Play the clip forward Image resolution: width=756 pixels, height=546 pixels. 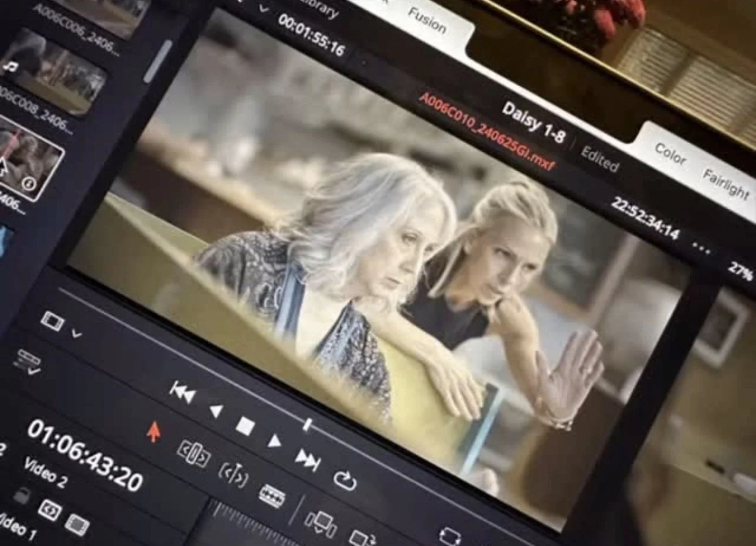pos(274,441)
